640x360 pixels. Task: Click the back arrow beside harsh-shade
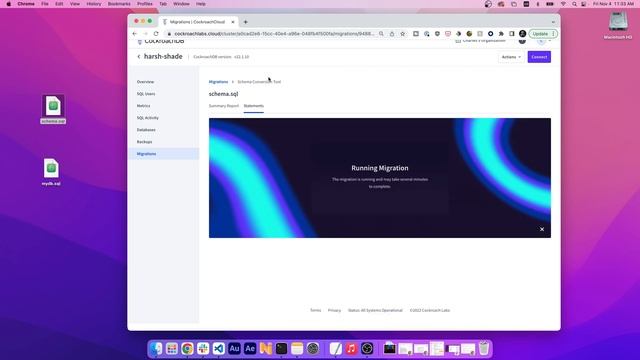coord(139,57)
